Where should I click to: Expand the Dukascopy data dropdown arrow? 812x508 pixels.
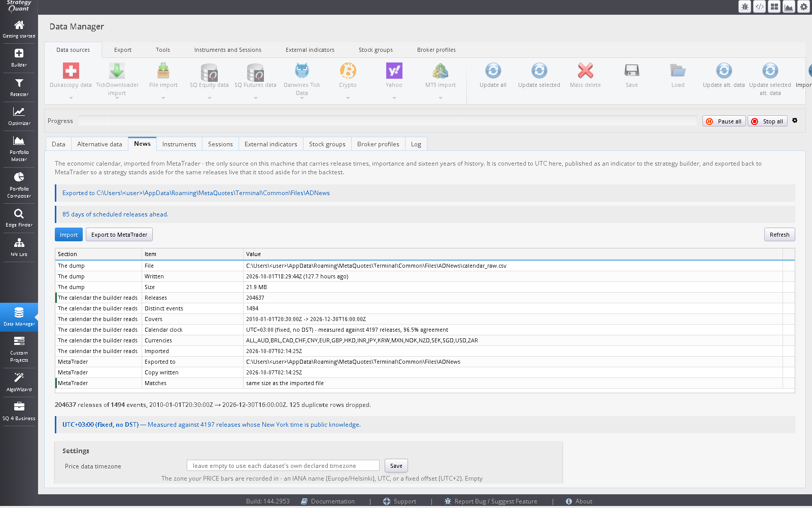pos(71,98)
